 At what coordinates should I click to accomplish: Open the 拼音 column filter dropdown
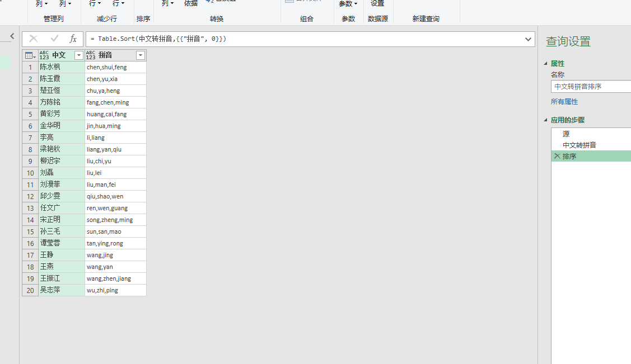tap(140, 55)
